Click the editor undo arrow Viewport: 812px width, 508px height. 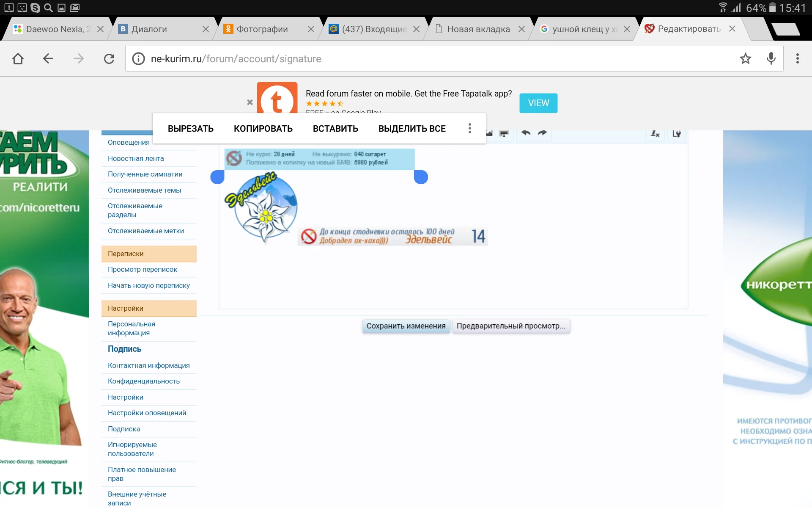pyautogui.click(x=526, y=133)
